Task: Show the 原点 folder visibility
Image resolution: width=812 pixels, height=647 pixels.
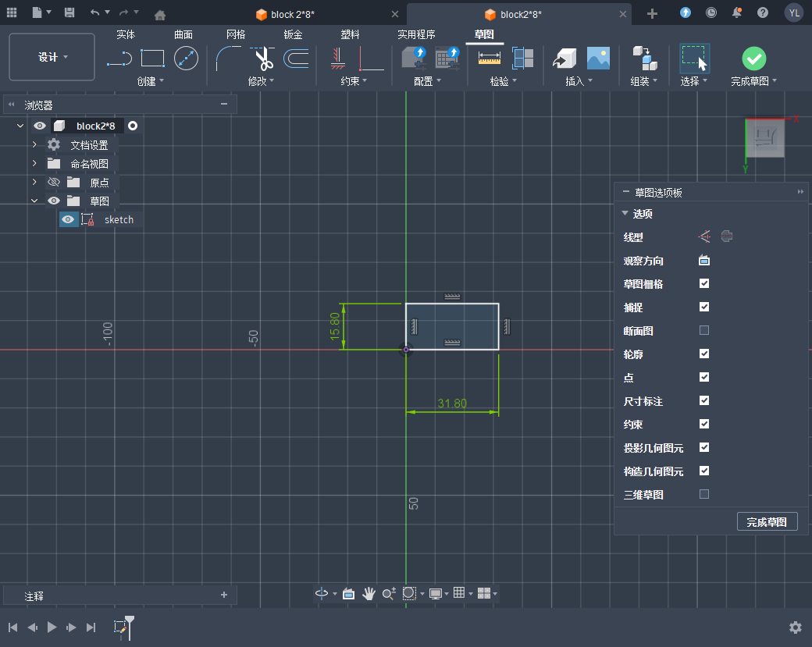Action: point(54,182)
